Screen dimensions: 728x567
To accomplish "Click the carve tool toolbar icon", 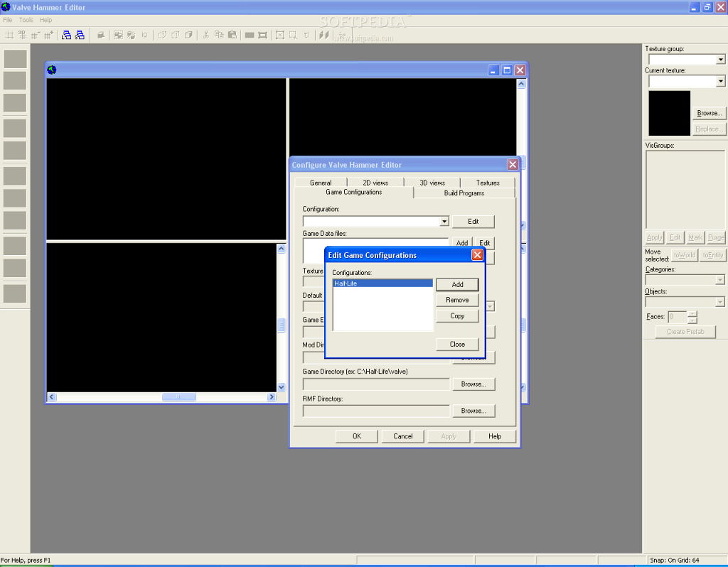I will 101,35.
